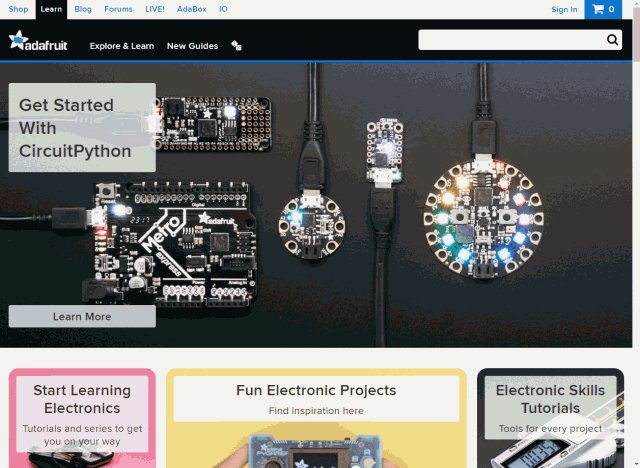Open Explore & Learn menu
Screen dimensions: 640x468
tap(122, 46)
